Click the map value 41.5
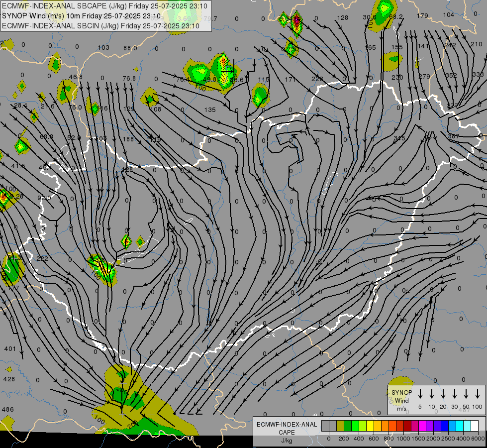This screenshot has height=448, width=487. point(18,166)
